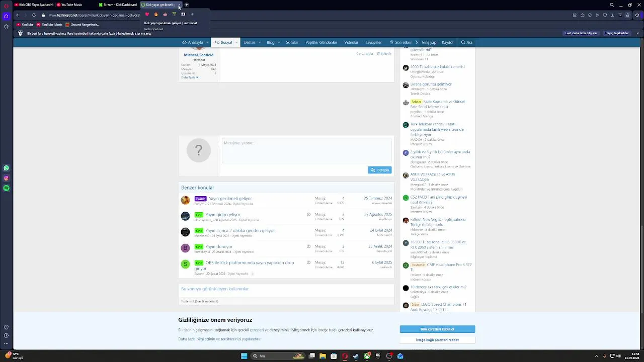Expand Sosyal dropdown arrow

point(236,43)
